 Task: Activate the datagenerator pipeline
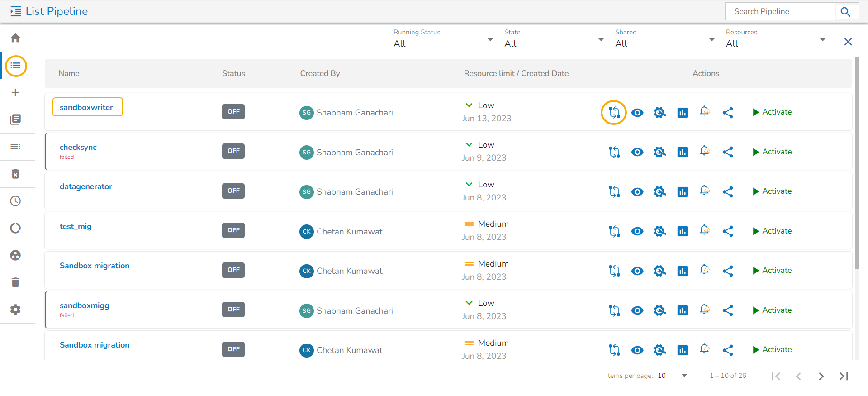coord(772,191)
